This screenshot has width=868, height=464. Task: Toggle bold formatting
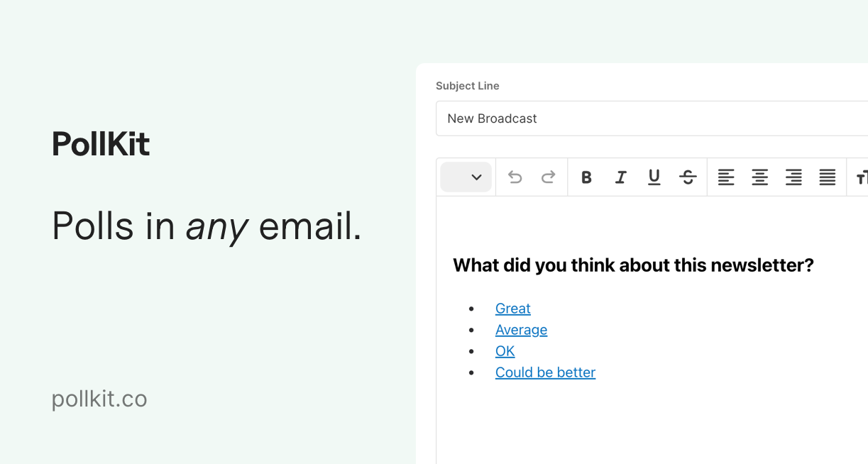coord(586,177)
